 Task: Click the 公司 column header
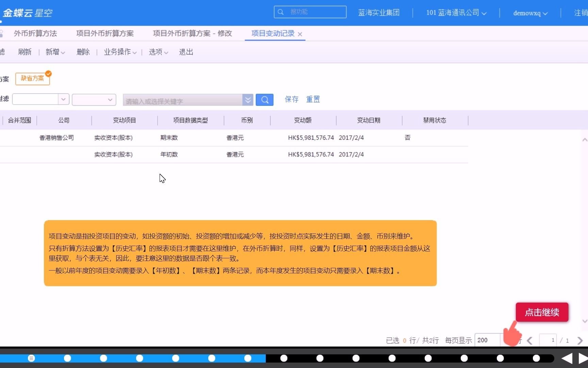[x=64, y=120]
